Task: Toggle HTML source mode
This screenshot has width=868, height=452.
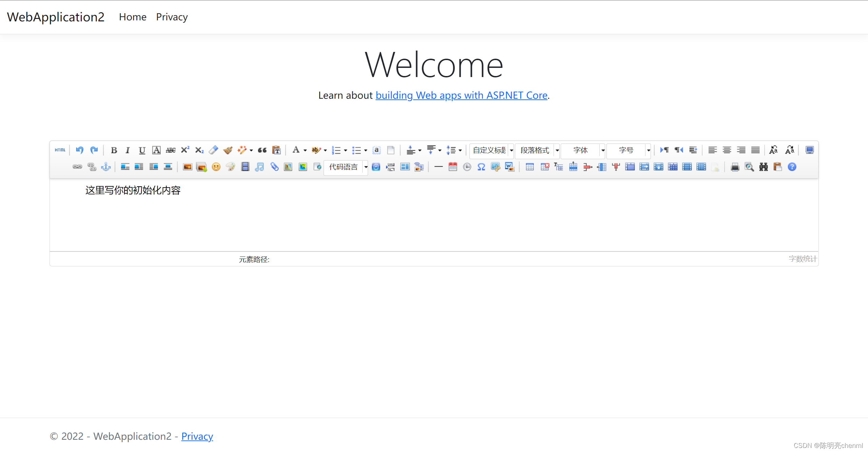Action: [x=60, y=150]
